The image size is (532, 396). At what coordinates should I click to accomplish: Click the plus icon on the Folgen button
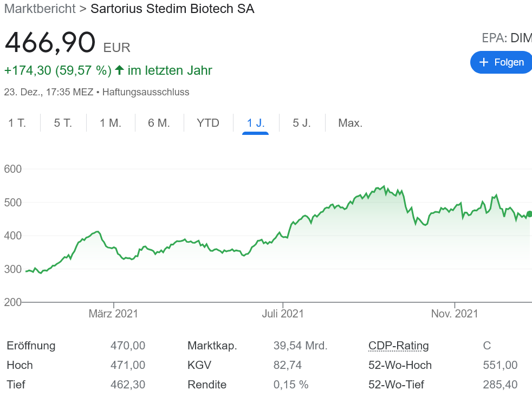(x=484, y=62)
